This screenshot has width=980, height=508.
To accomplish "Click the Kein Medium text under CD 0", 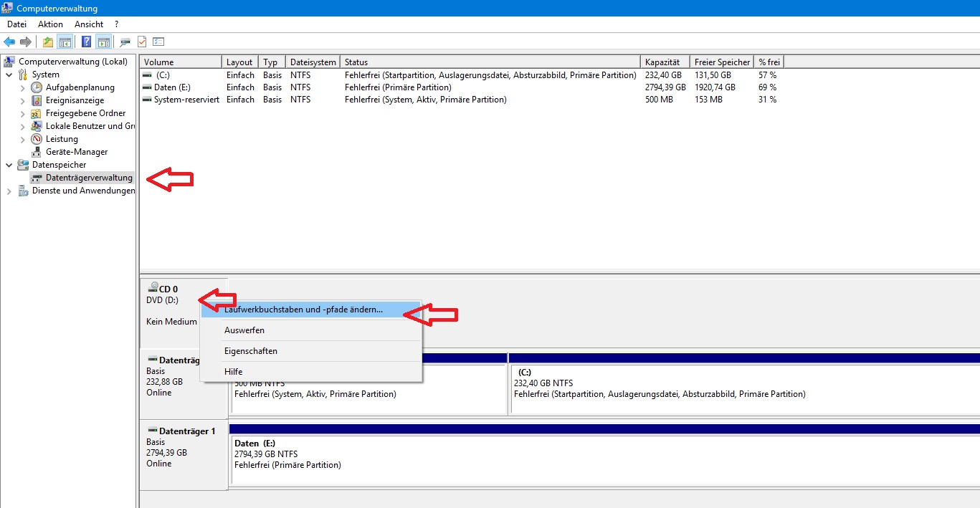I will point(171,322).
